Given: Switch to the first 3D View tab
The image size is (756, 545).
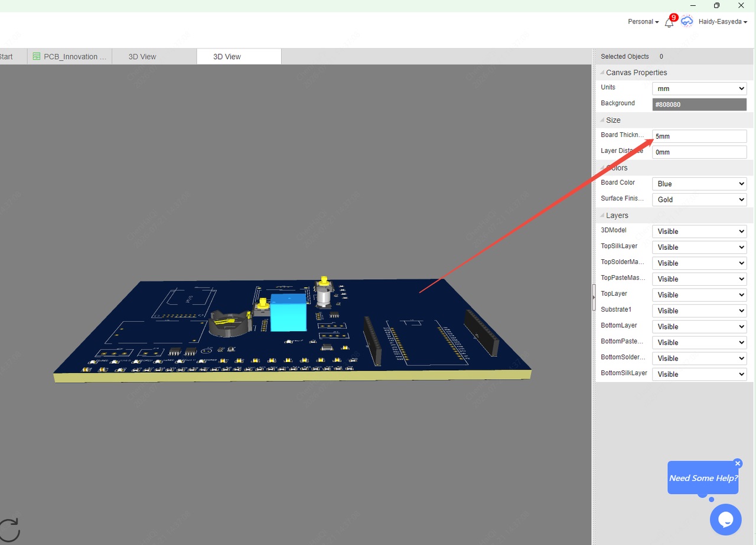Looking at the screenshot, I should coord(142,57).
